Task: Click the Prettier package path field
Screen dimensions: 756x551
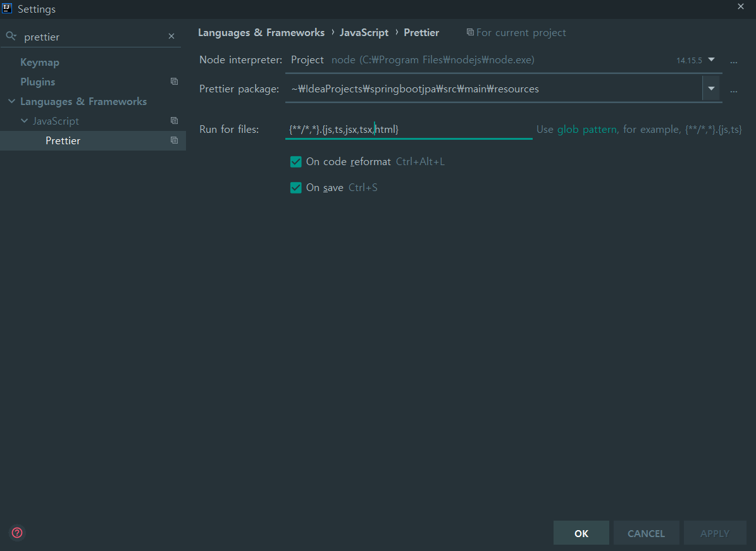Action: [493, 89]
